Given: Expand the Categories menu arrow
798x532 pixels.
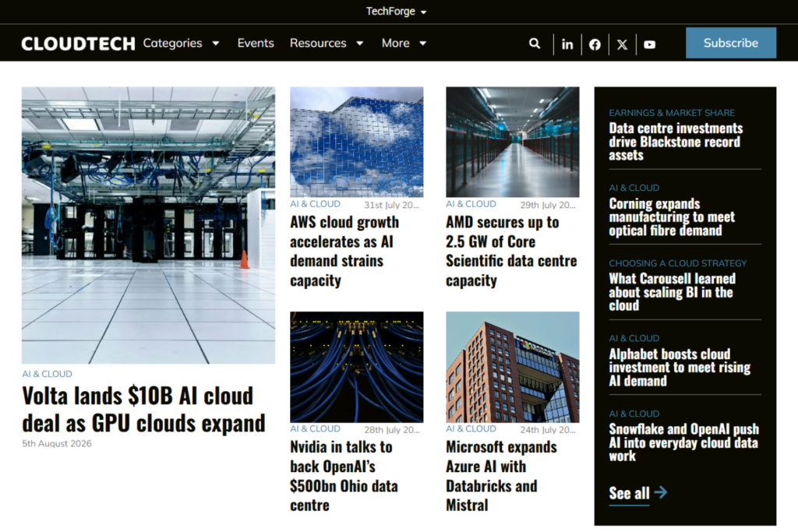Looking at the screenshot, I should pos(216,44).
